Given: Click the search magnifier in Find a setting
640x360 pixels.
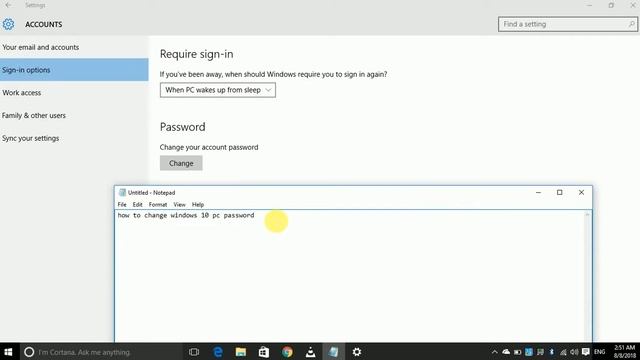Looking at the screenshot, I should 631,24.
